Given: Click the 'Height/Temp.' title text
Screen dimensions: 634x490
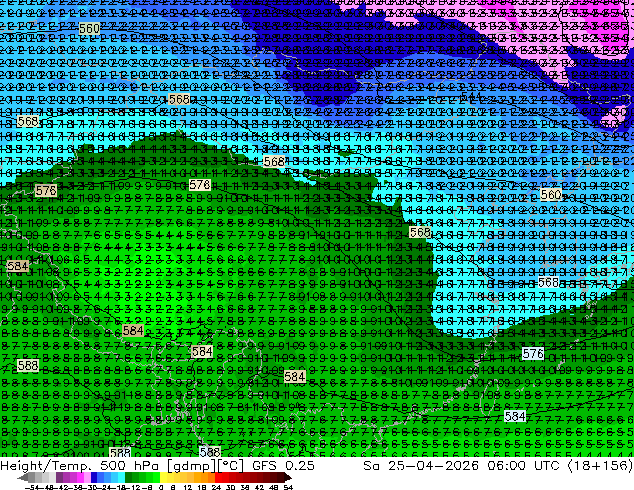Looking at the screenshot, I should point(45,466).
